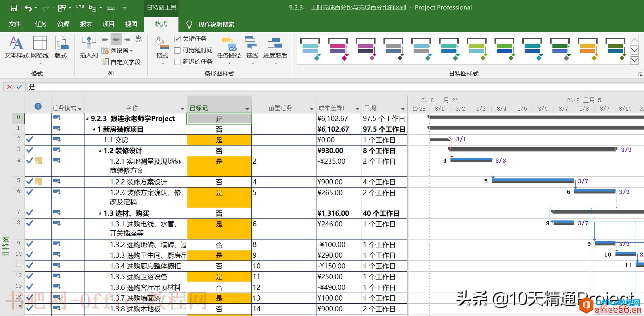
Task: Select the name cell 1.2.2 装修方案设计
Action: pos(135,182)
